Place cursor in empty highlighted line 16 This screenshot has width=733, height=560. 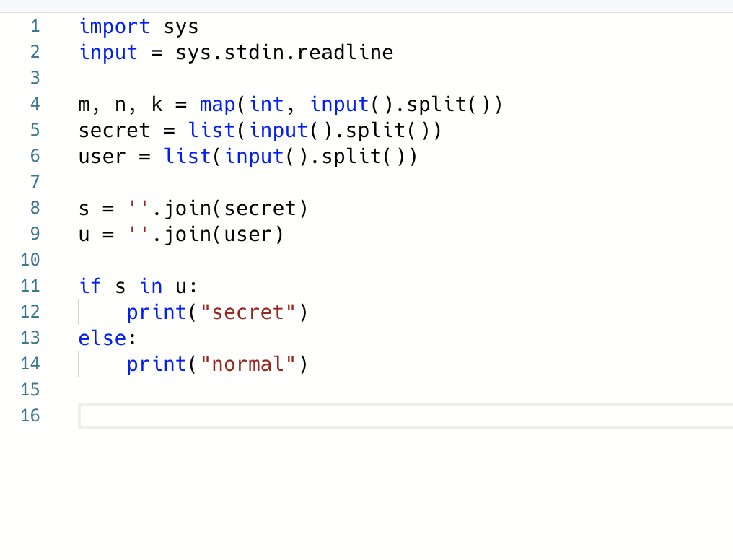click(405, 416)
